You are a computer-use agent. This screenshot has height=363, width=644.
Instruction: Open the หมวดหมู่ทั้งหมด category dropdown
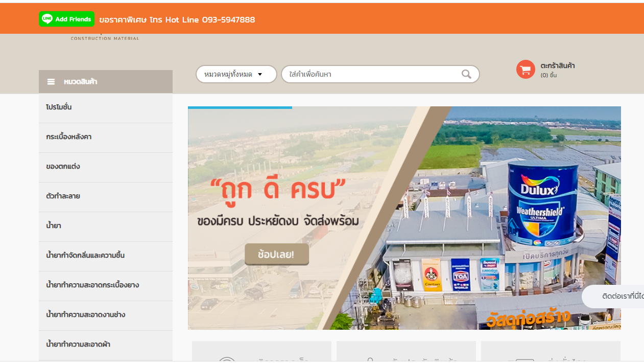click(x=236, y=74)
